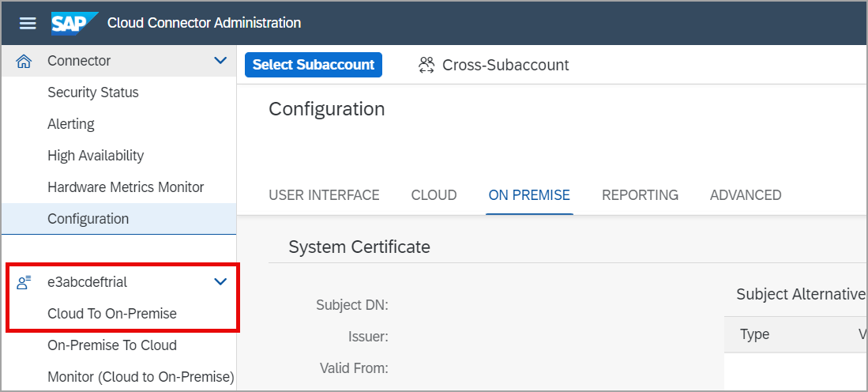Click the Cross-Subaccount label

coord(505,65)
